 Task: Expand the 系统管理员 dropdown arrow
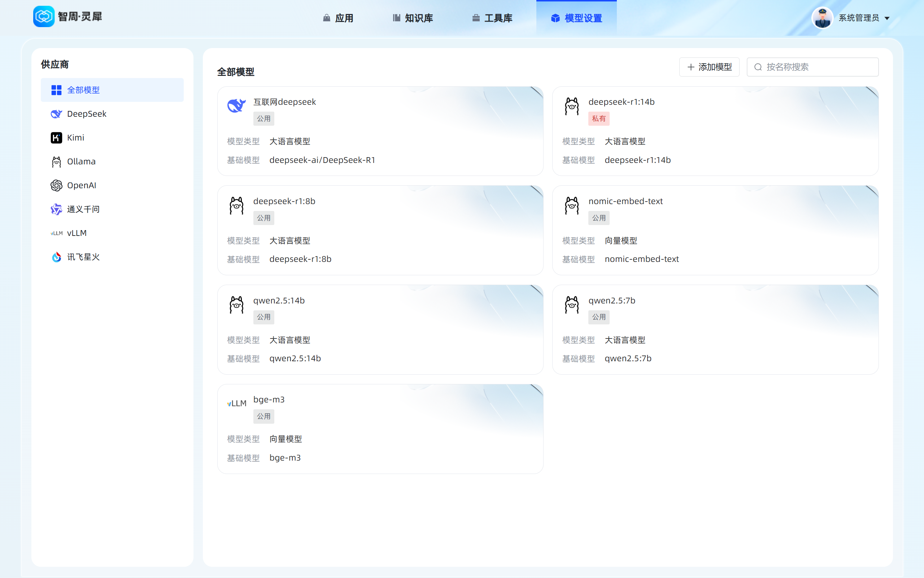pos(887,18)
